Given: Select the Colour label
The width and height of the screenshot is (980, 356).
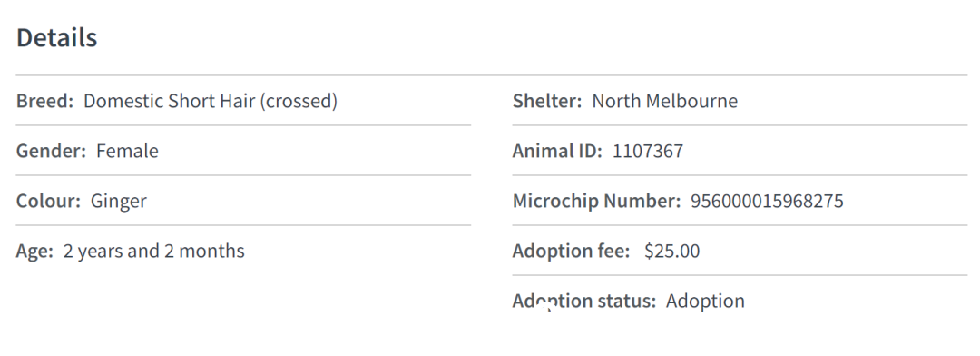Looking at the screenshot, I should coord(49,201).
